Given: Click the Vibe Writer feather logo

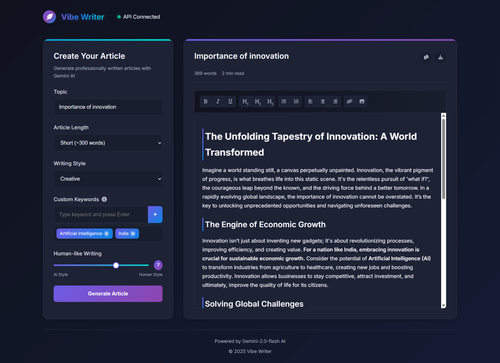Looking at the screenshot, I should point(49,17).
